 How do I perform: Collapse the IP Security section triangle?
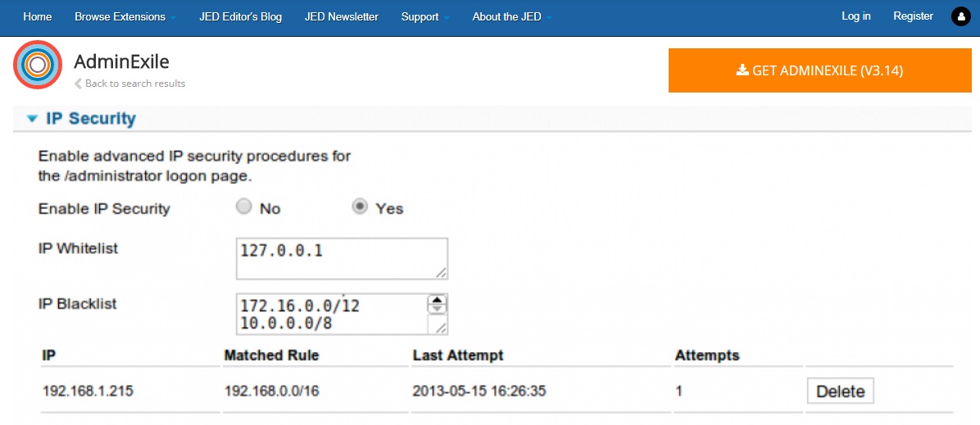tap(33, 119)
